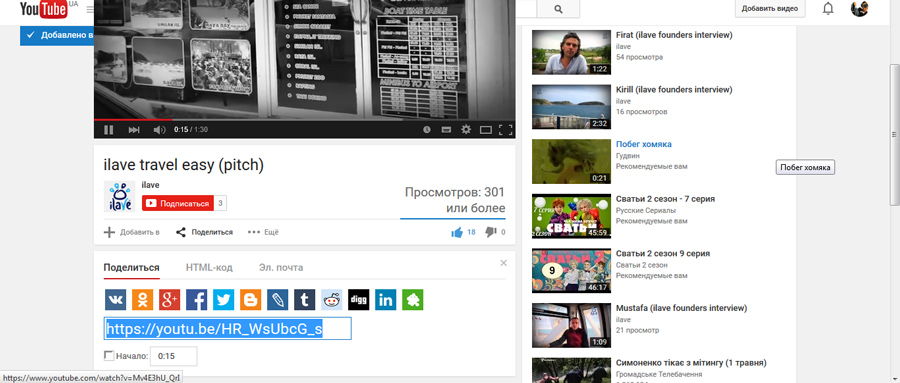Open the account avatar menu
The image size is (900, 383).
[x=859, y=9]
